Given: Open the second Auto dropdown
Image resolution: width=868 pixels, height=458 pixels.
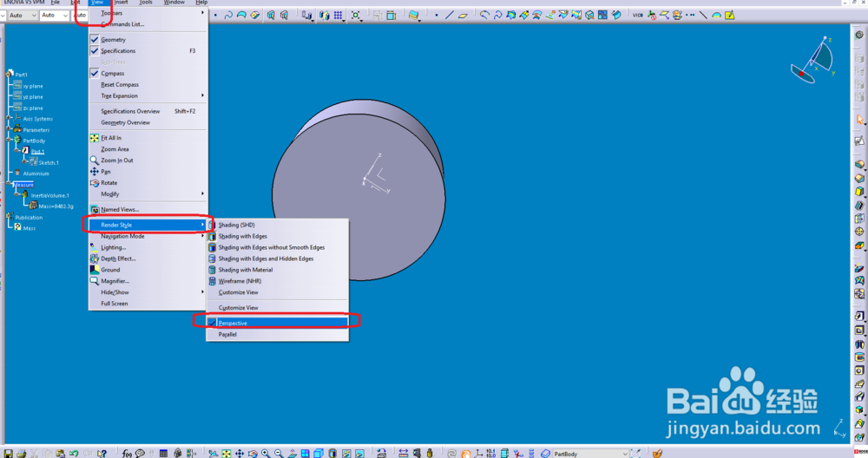Looking at the screenshot, I should [x=54, y=16].
